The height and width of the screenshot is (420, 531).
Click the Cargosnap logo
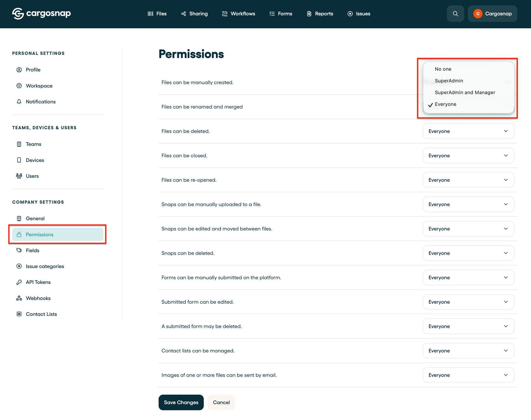click(x=42, y=14)
